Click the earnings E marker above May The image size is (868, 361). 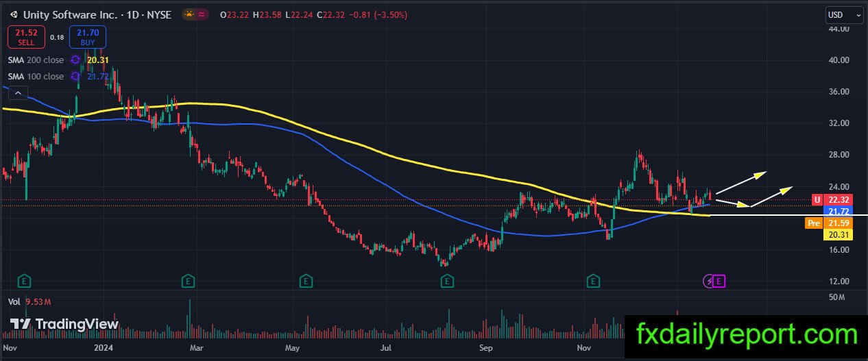click(x=306, y=280)
